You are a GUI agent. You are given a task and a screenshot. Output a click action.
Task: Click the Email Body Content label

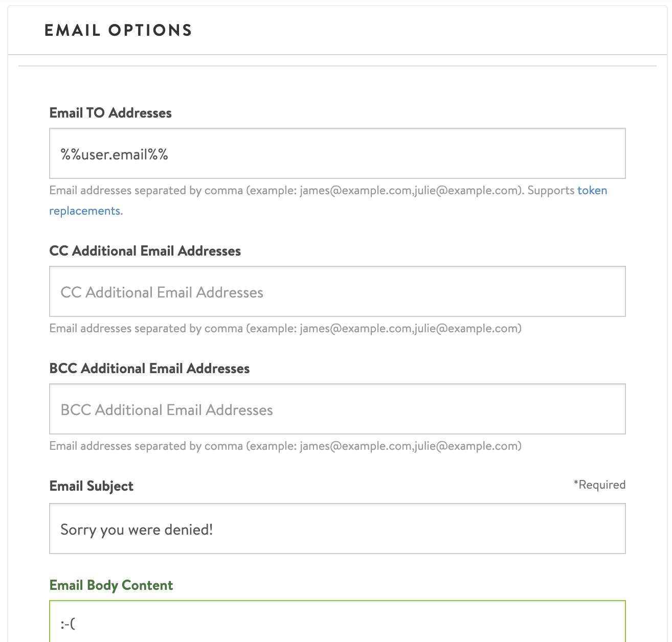[x=110, y=585]
